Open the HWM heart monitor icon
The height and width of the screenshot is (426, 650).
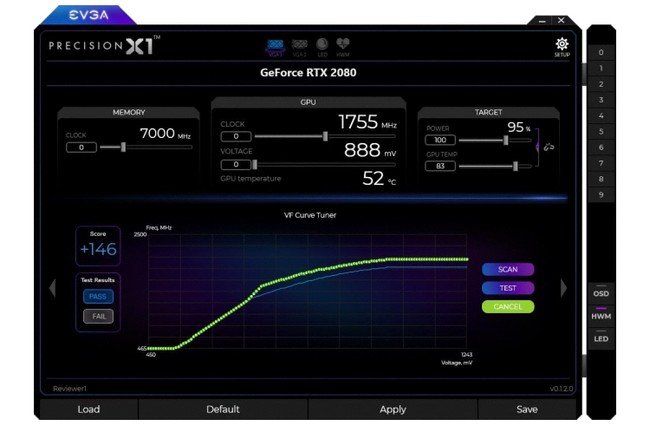point(343,48)
